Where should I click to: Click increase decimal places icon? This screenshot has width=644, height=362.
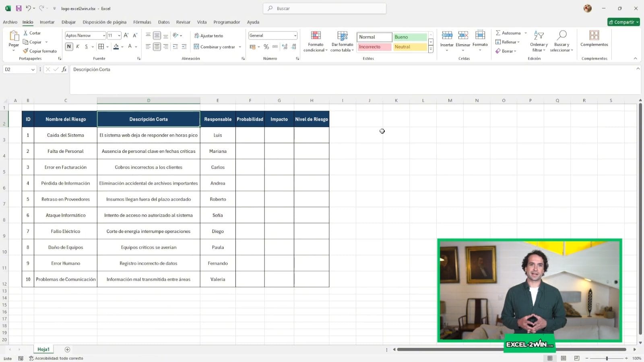285,47
